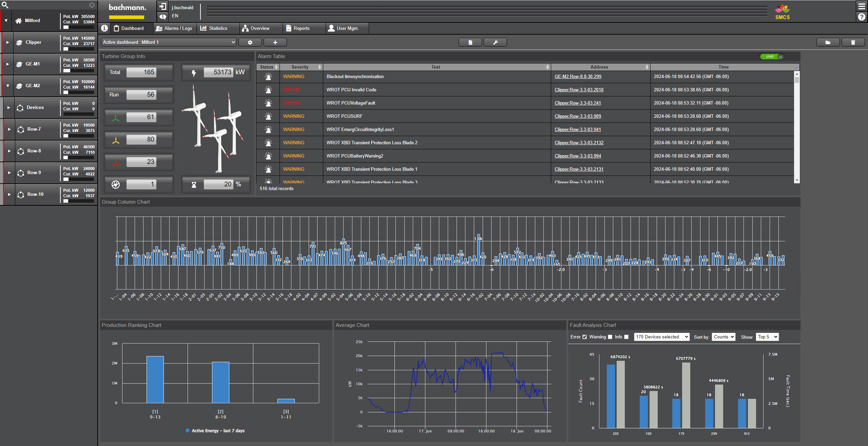The height and width of the screenshot is (446, 868).
Task: Open the folder button at top right
Action: (828, 42)
